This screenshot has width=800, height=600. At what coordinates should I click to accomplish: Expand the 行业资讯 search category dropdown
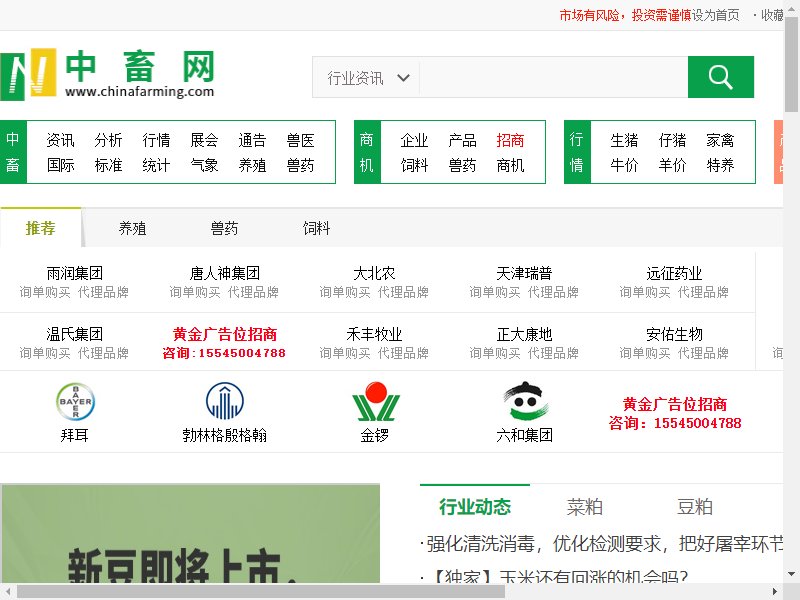coord(367,78)
